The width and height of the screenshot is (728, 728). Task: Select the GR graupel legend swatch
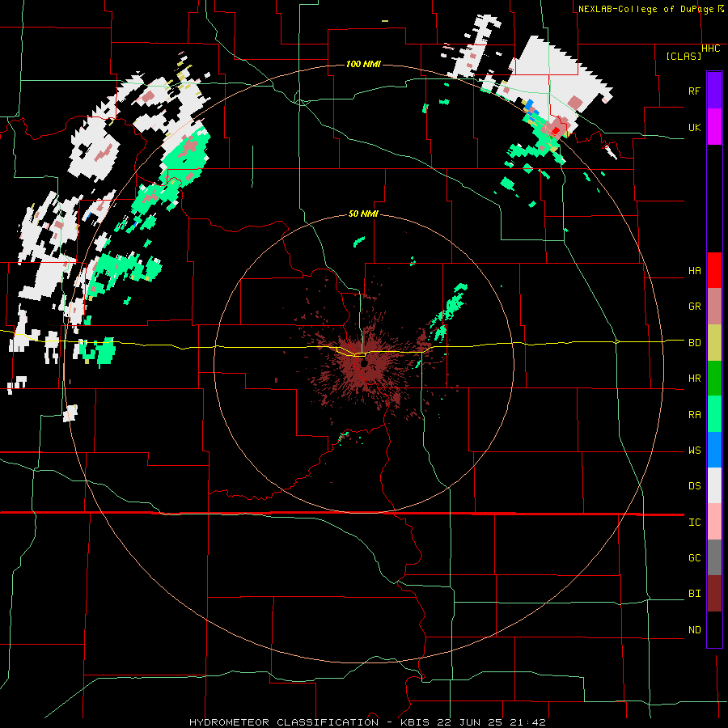(x=714, y=307)
